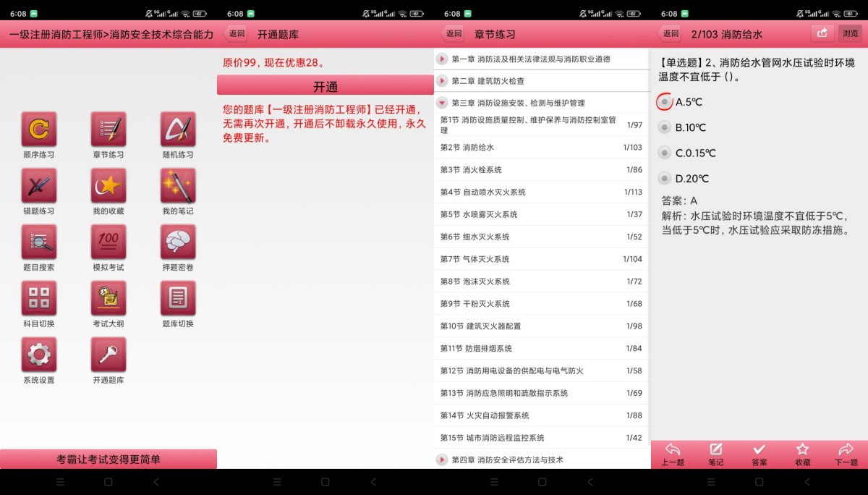Open 题库切换 question bank switch

(x=178, y=299)
